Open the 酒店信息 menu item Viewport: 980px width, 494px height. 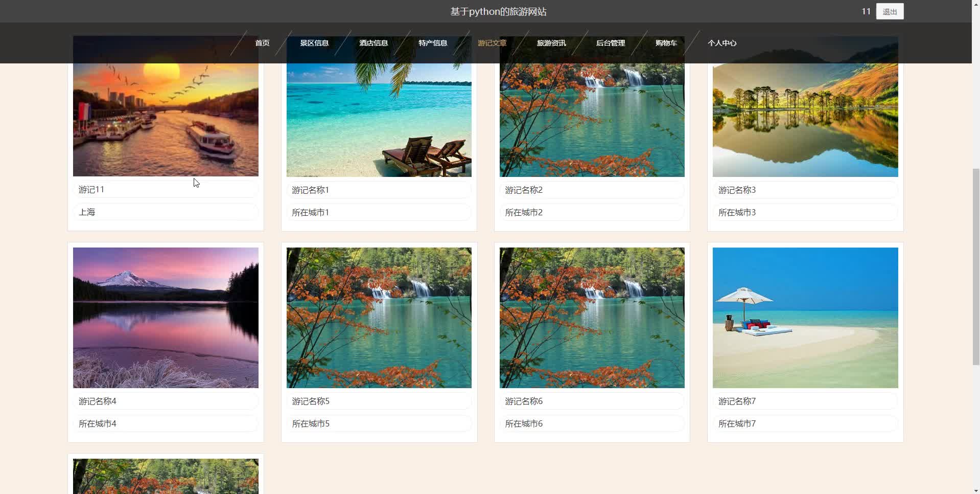coord(374,43)
